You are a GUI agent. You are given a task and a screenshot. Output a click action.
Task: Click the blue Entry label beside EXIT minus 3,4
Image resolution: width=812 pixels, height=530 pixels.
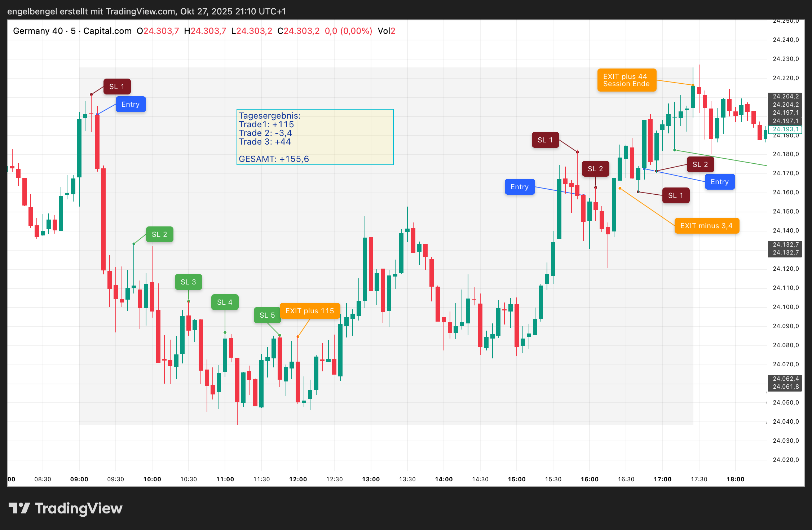[719, 182]
